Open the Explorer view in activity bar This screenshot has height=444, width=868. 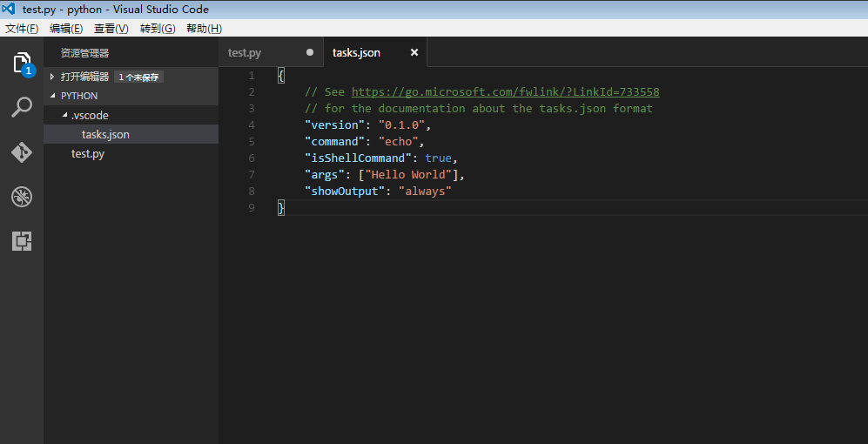click(22, 63)
